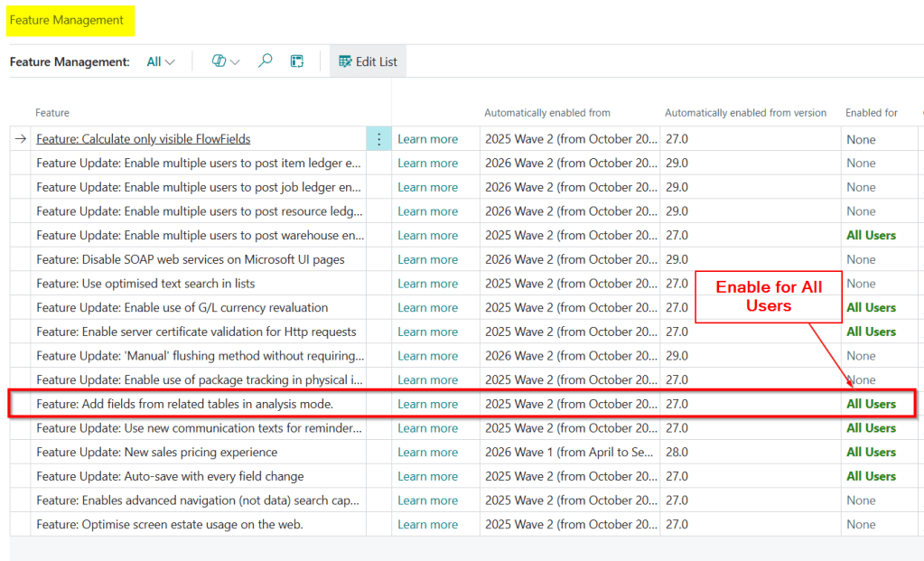Select the G/L currency revaluation feature row
Viewport: 924px width, 561px height.
(182, 308)
